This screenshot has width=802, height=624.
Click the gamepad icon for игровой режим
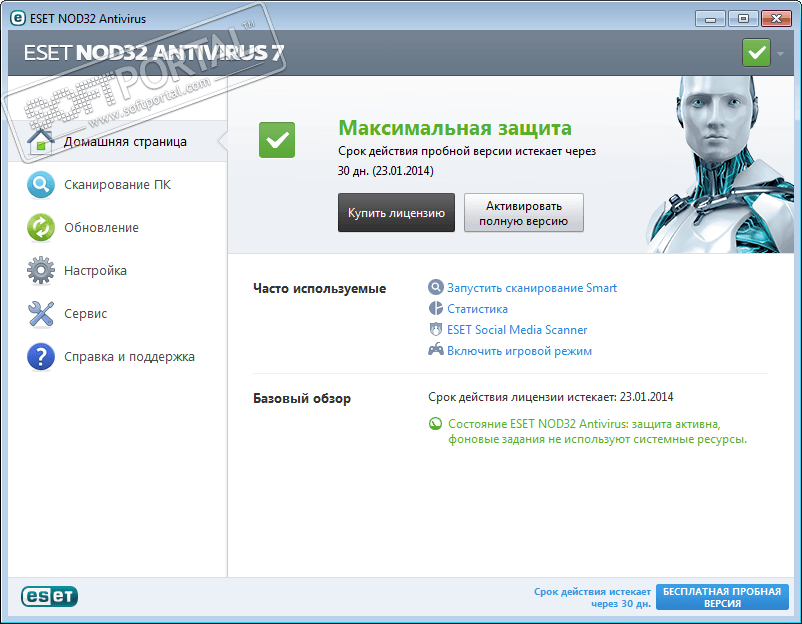point(435,350)
